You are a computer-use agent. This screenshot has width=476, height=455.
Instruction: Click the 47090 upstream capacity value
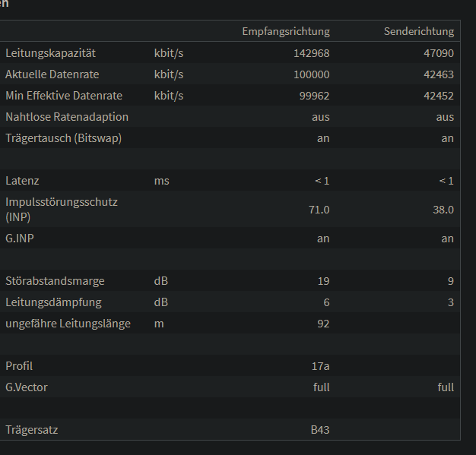[x=439, y=53]
